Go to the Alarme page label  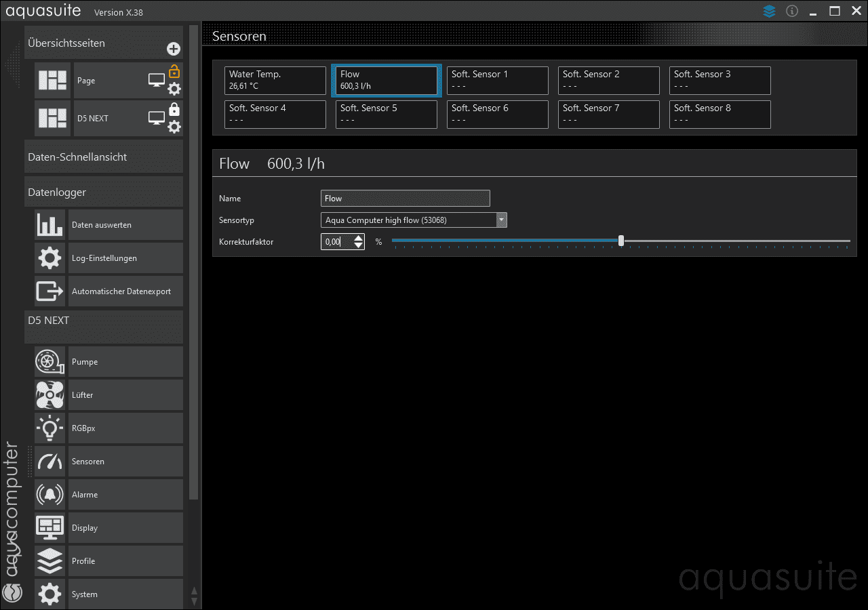(x=85, y=495)
